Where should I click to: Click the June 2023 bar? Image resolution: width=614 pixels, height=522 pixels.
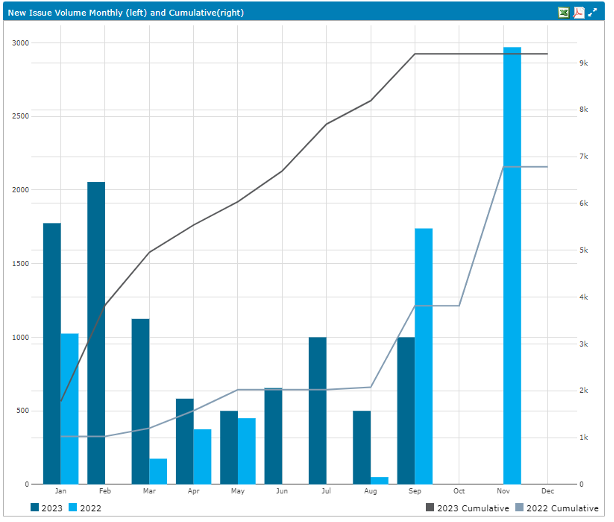coord(273,436)
